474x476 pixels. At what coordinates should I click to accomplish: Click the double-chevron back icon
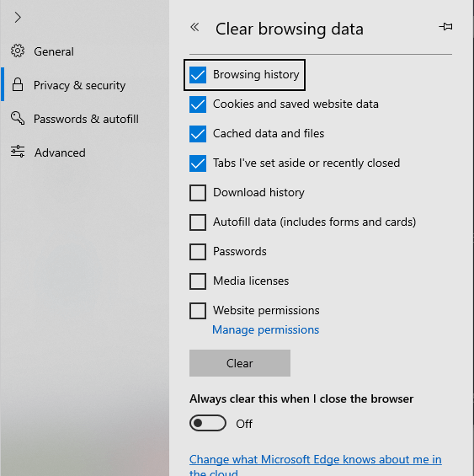[194, 27]
